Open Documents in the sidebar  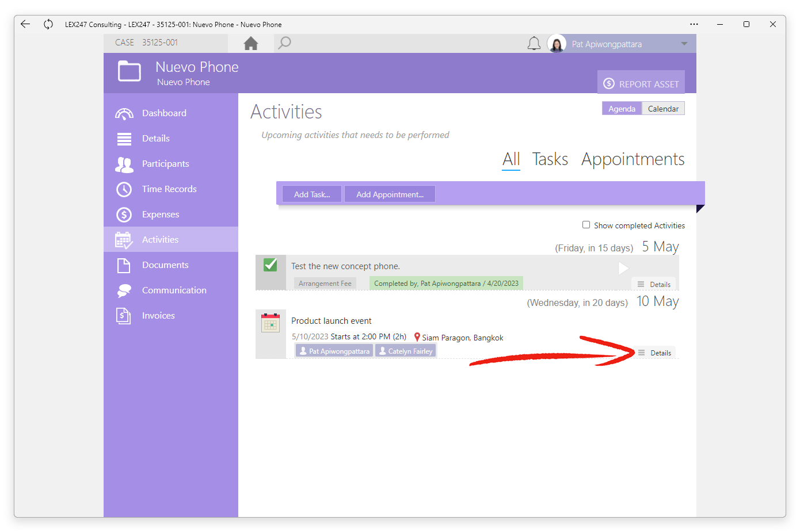[x=171, y=265]
